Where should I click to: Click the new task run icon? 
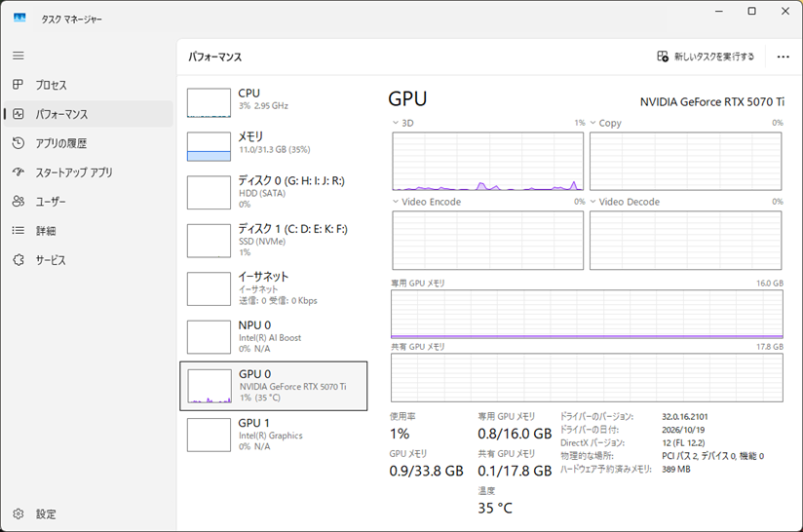(x=663, y=57)
